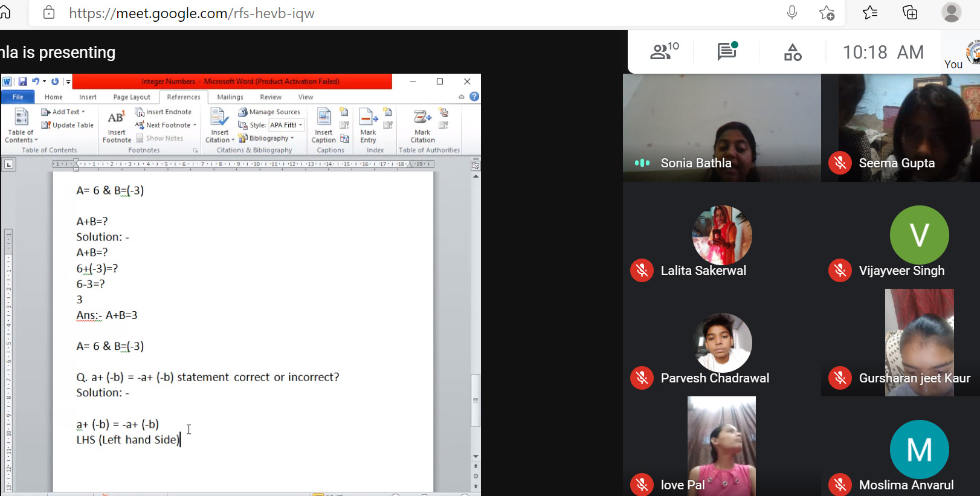This screenshot has height=496, width=980.
Task: Select Vijayveer Singh avatar tile
Action: [x=919, y=235]
